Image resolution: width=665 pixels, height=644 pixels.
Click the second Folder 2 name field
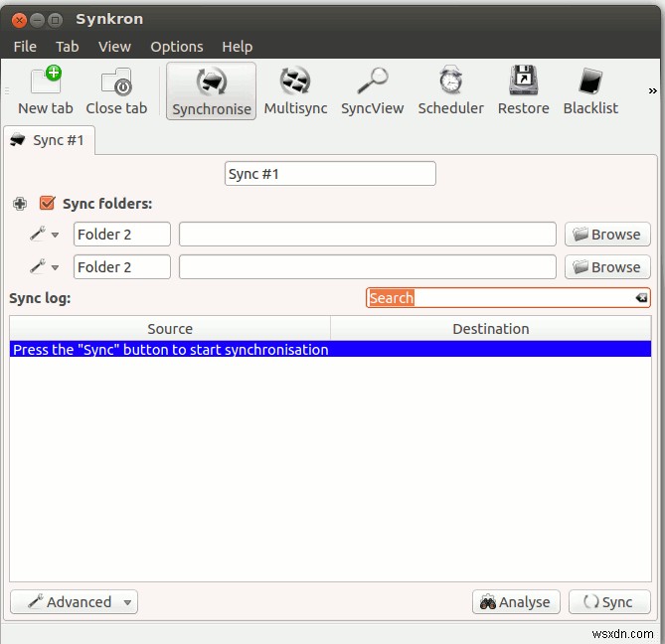[122, 267]
